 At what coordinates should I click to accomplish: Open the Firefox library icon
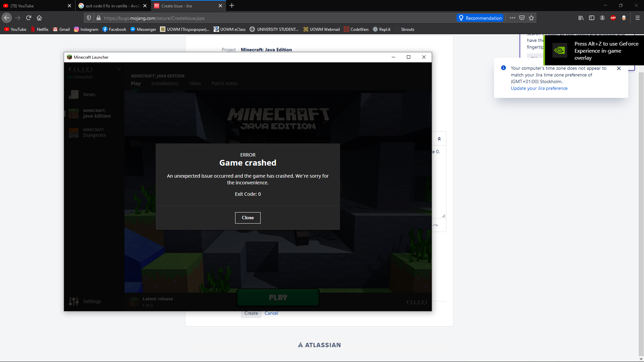coord(581,18)
